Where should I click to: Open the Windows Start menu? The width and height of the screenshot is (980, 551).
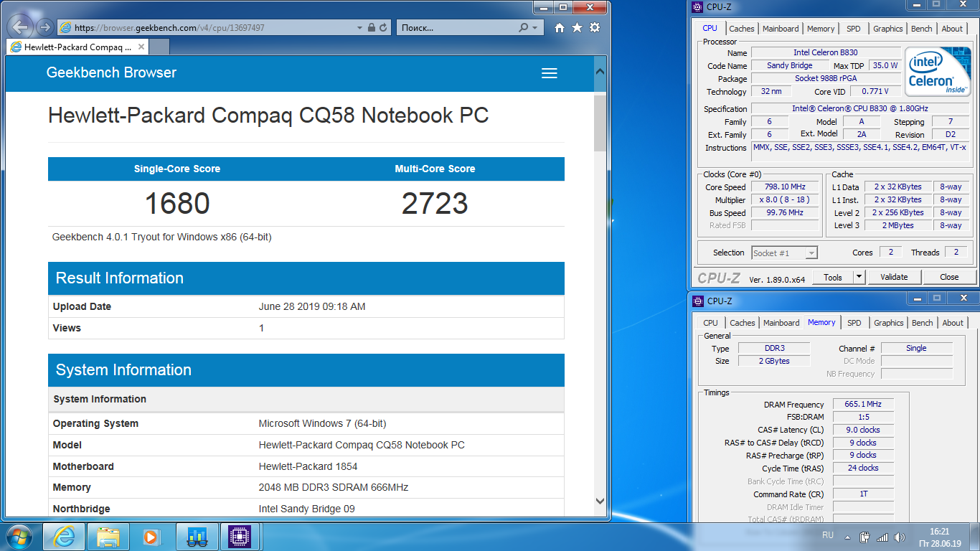pos(19,536)
